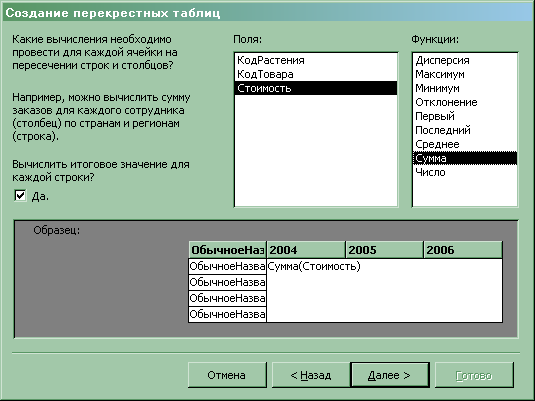Choose the Последний function

click(465, 130)
